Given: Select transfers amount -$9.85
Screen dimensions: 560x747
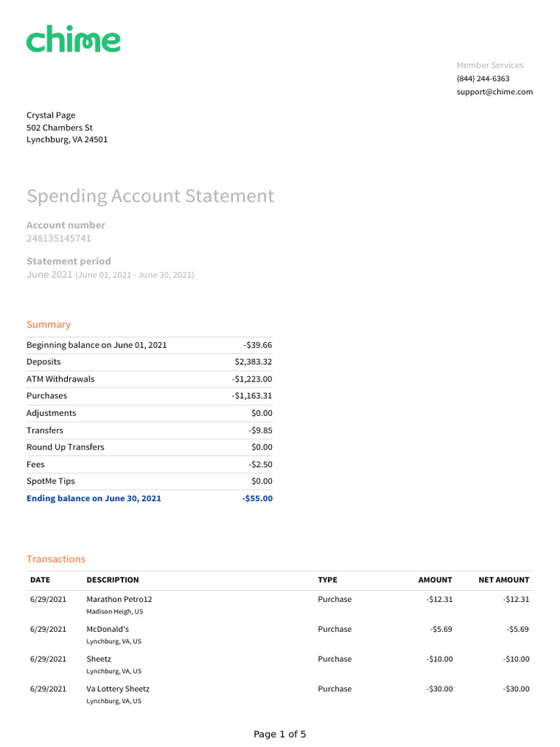Looking at the screenshot, I should (x=260, y=430).
